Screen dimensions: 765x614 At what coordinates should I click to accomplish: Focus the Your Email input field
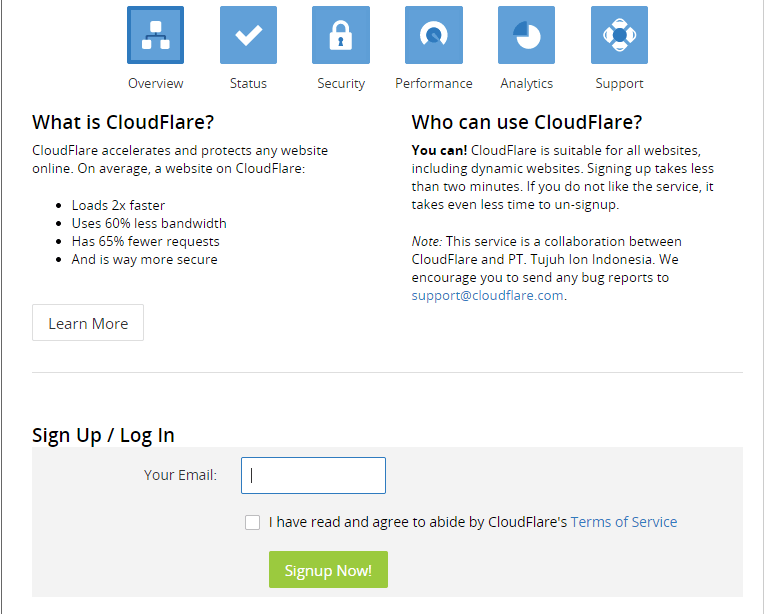(313, 476)
